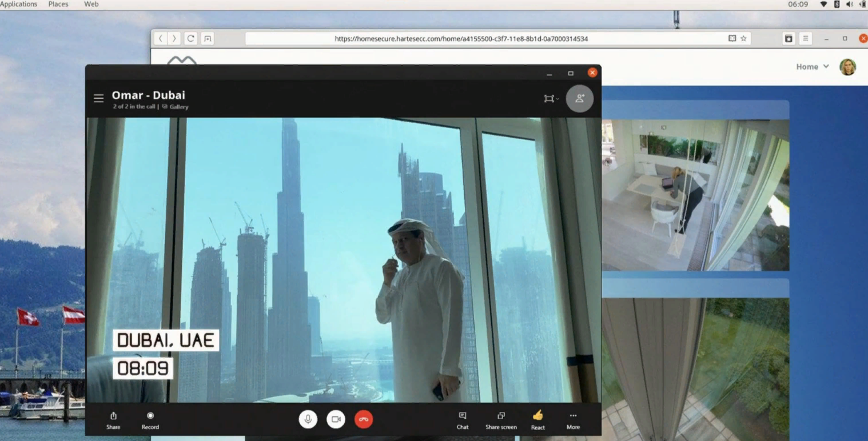
Task: Open the call layout view dropdown
Action: click(x=551, y=99)
